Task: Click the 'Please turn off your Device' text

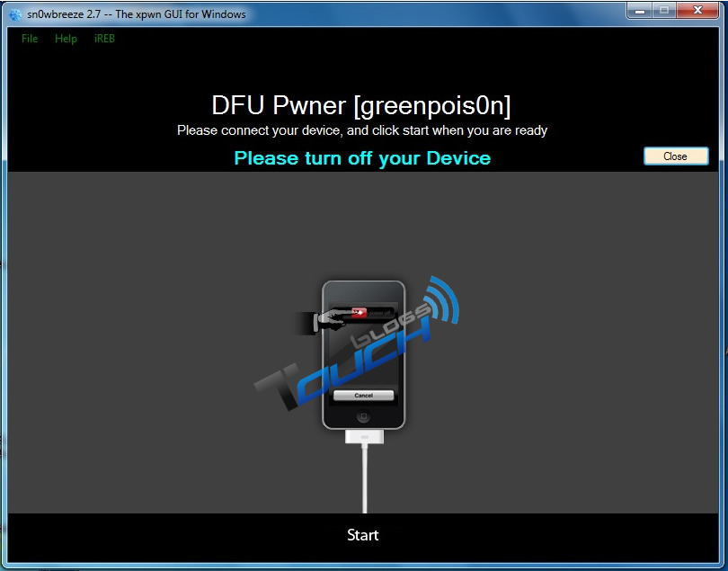Action: point(362,158)
